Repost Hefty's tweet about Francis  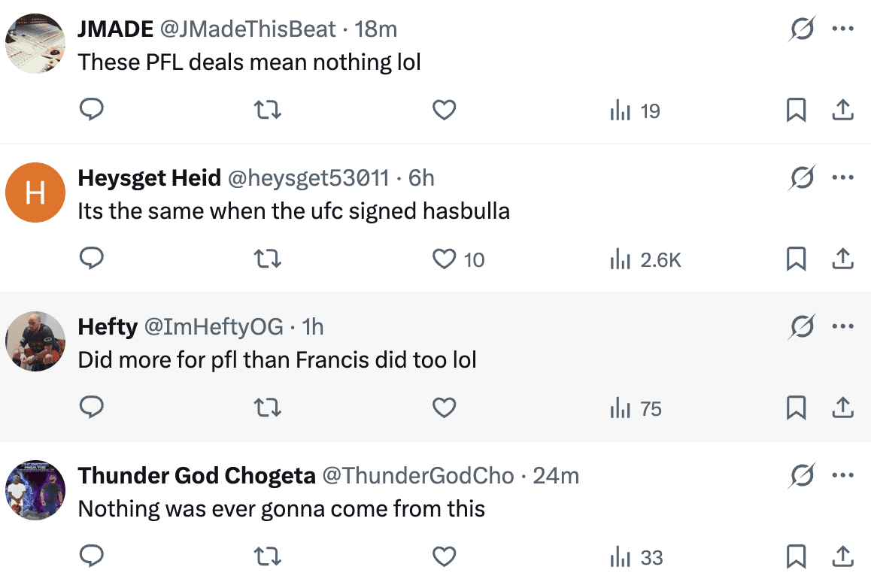click(268, 408)
